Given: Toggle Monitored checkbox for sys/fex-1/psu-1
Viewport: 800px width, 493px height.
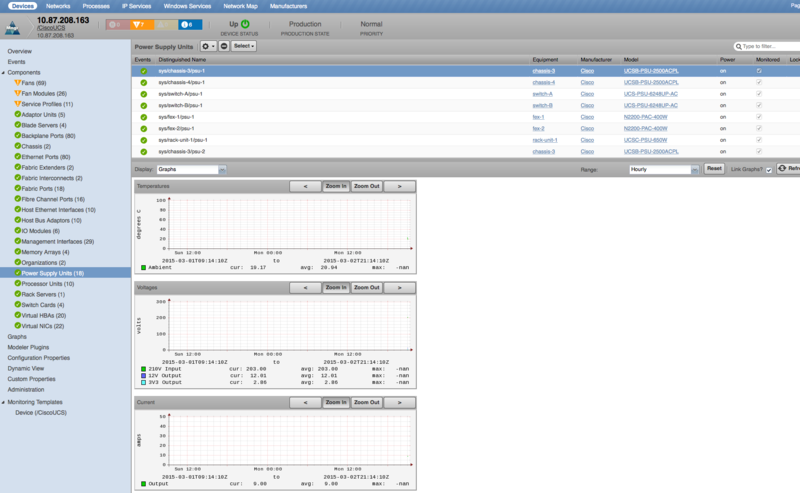Looking at the screenshot, I should (x=759, y=117).
